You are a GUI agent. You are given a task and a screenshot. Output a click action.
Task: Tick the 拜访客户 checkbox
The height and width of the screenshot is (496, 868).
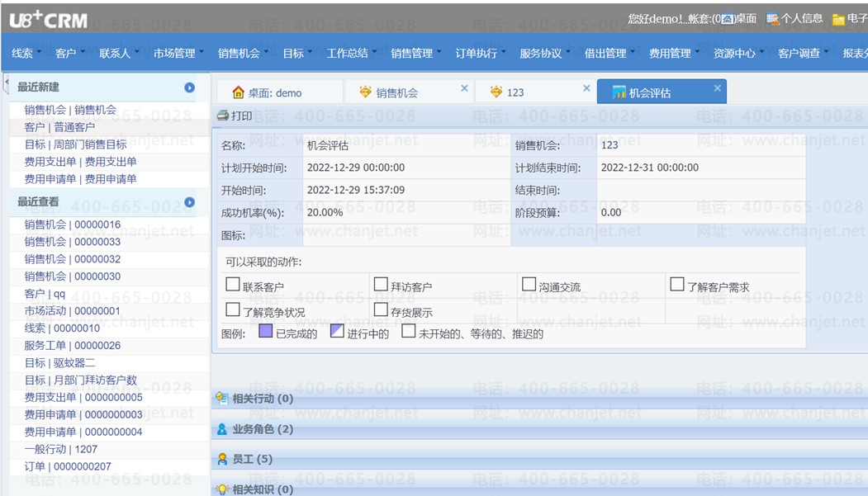pos(381,285)
